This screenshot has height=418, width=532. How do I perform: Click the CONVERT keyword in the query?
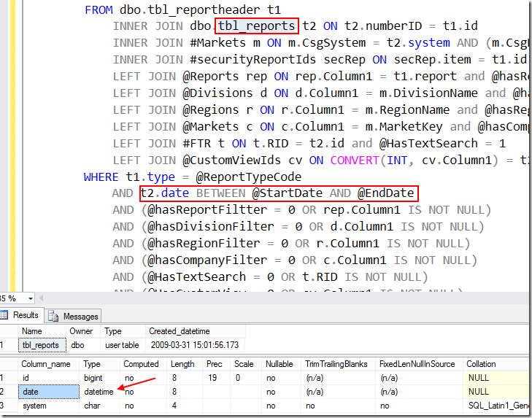pyautogui.click(x=355, y=160)
